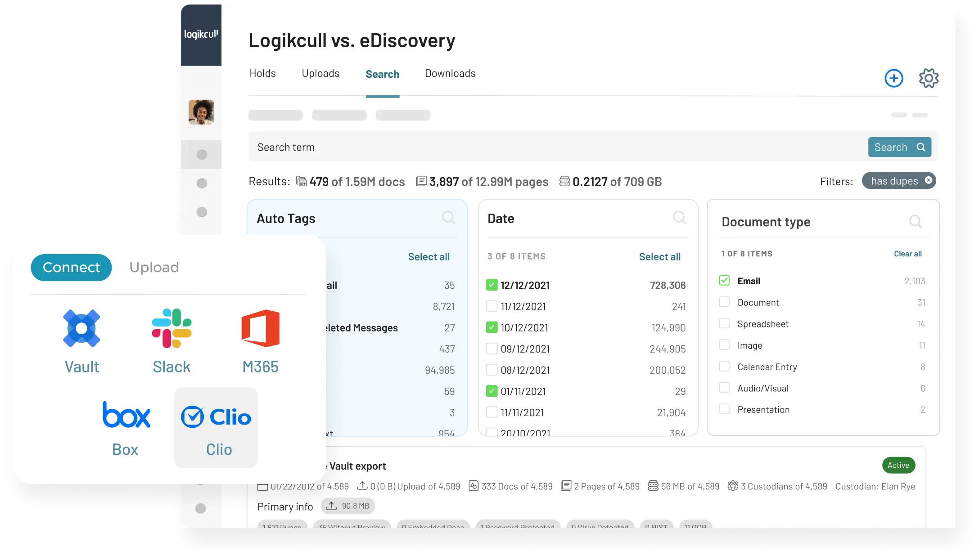Uncheck Email under Document type

[724, 280]
